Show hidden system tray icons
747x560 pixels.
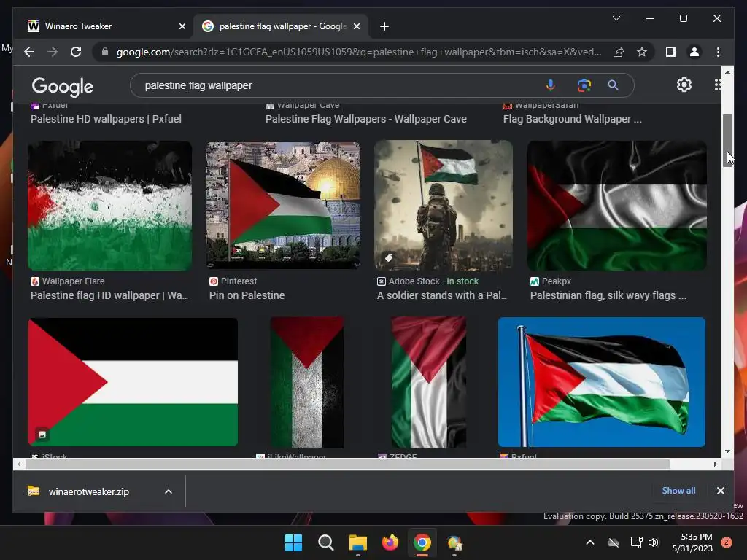(589, 542)
